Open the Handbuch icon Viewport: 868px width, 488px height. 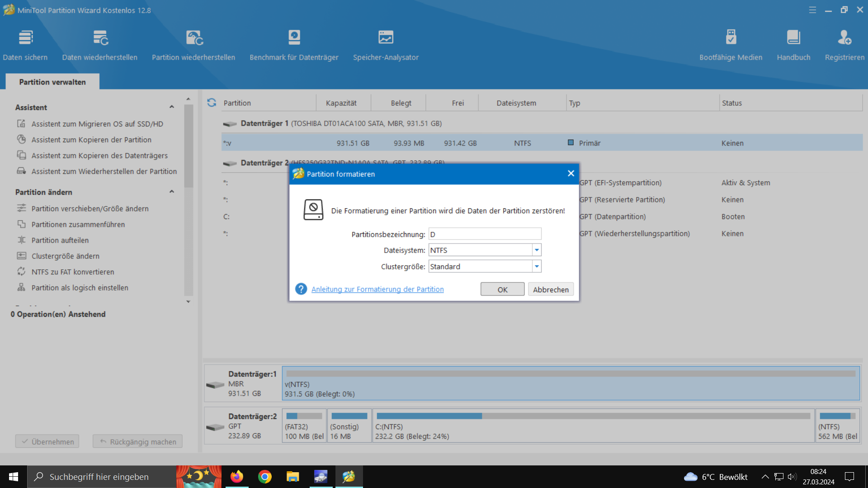[x=793, y=38]
